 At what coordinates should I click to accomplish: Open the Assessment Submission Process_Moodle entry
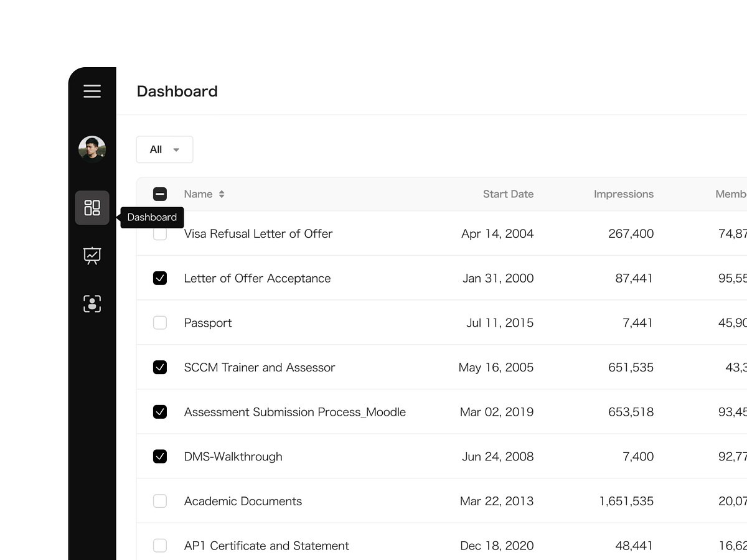click(294, 412)
